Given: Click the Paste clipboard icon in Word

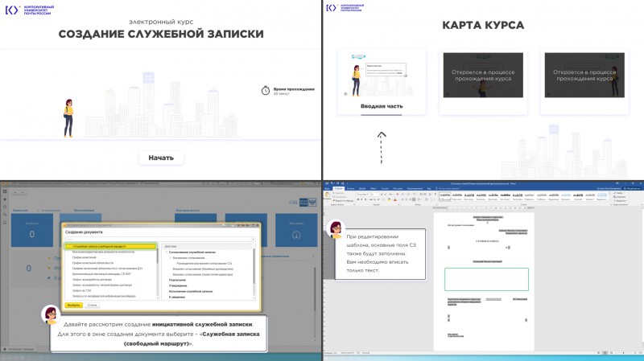Looking at the screenshot, I should click(327, 195).
